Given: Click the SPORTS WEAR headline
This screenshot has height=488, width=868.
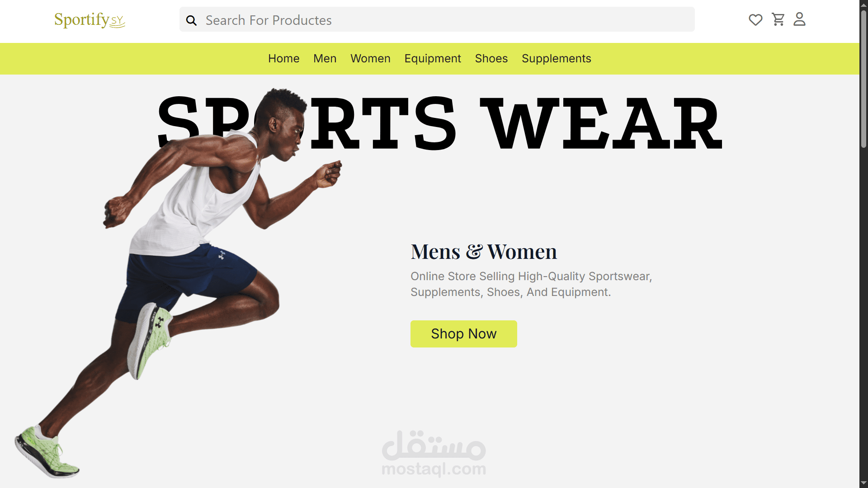Looking at the screenshot, I should pos(440,123).
